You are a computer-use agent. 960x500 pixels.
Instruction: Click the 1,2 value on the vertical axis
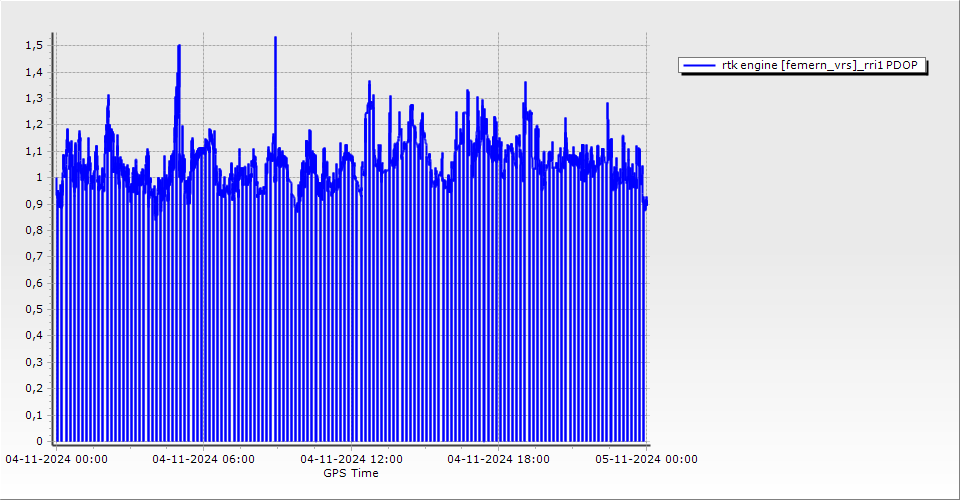coord(34,125)
